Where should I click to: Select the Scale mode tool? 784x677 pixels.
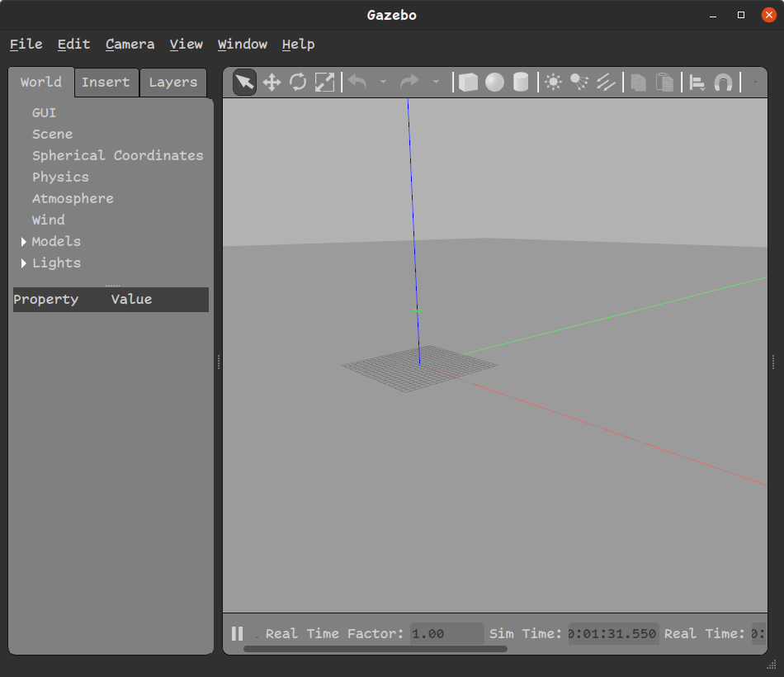click(324, 82)
